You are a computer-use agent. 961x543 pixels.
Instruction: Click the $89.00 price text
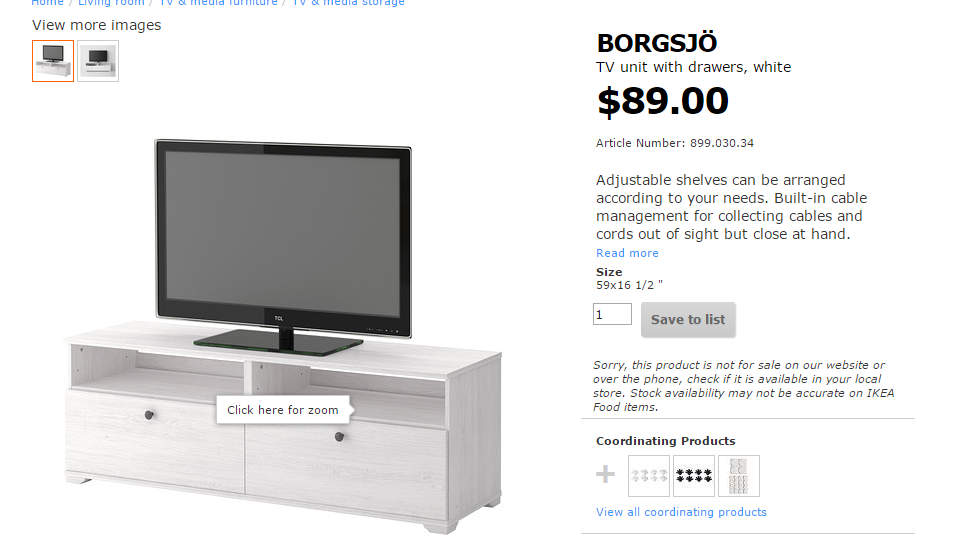coord(663,101)
